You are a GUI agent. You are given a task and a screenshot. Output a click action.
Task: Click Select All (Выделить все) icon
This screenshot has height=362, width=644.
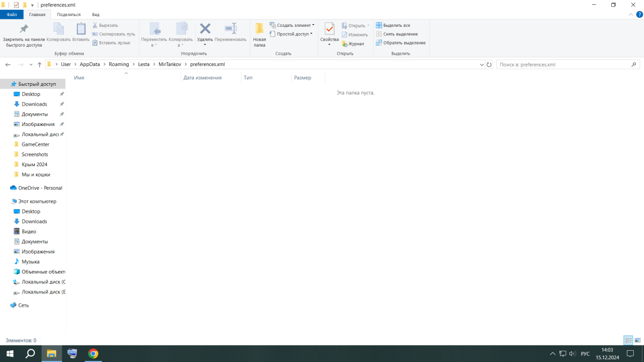[379, 25]
